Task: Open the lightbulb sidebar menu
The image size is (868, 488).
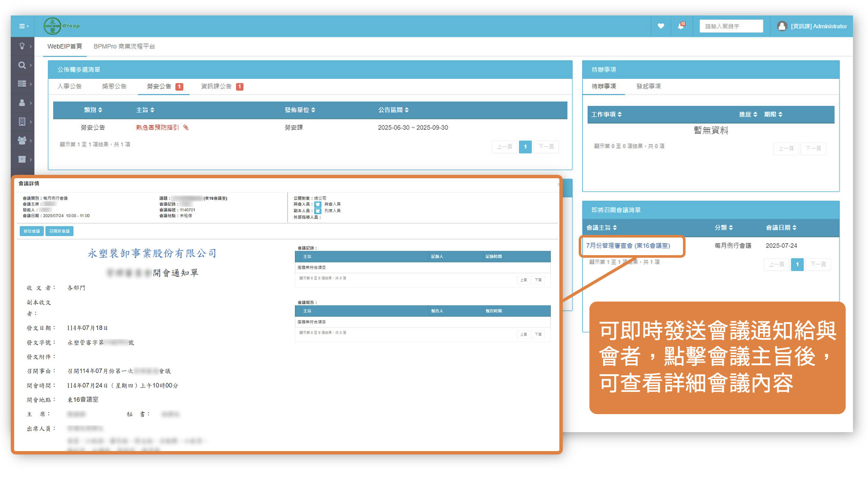Action: 22,46
